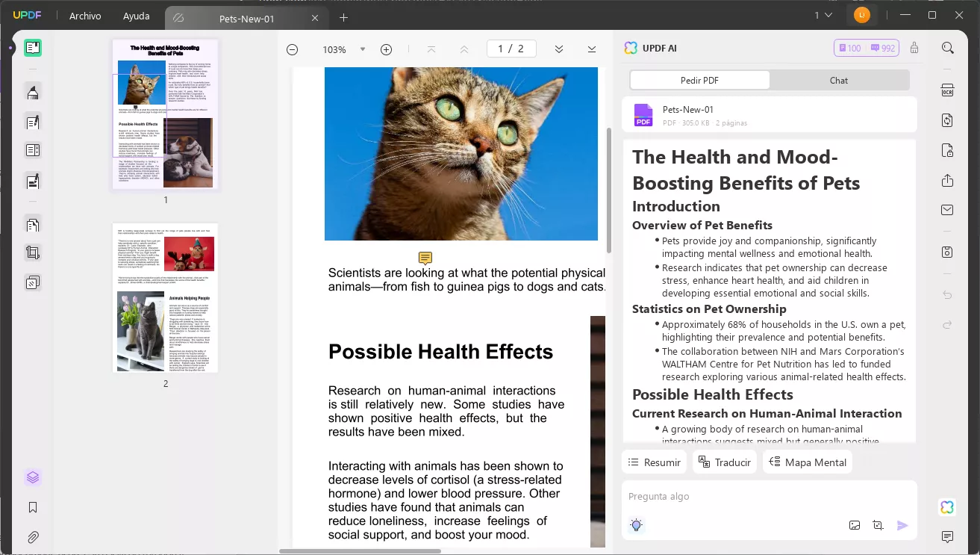Click the Traducir button
This screenshot has height=555, width=980.
pos(725,462)
